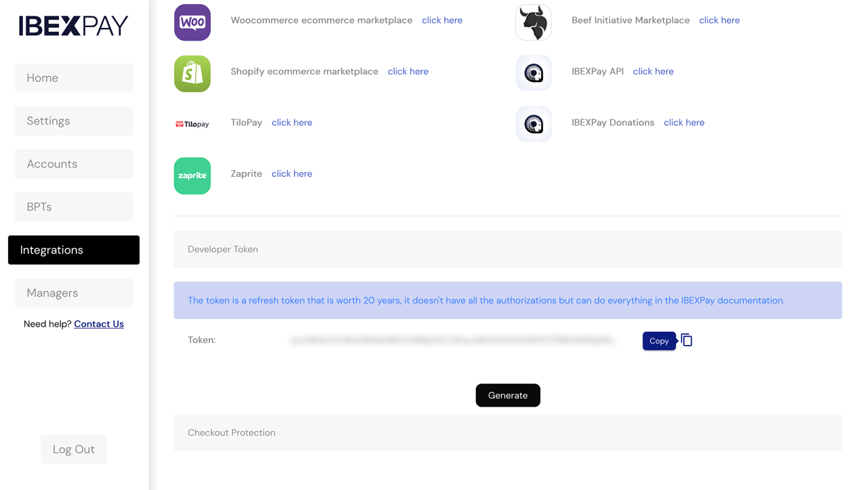This screenshot has height=490, width=868.
Task: Expand the Developer Token section
Action: (x=508, y=249)
